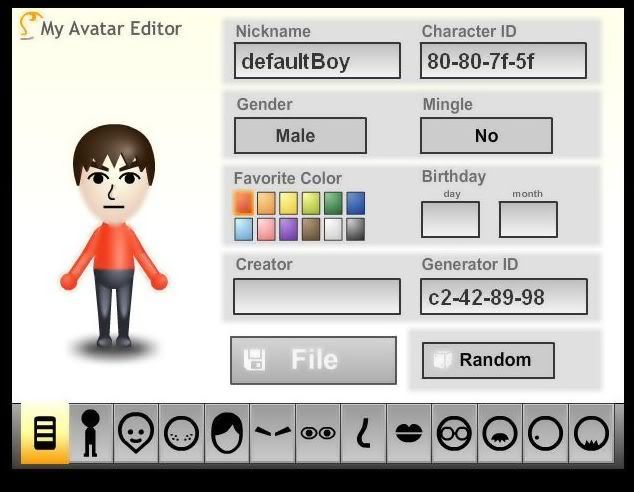This screenshot has height=492, width=634.
Task: Switch to the mouth lips tab
Action: [x=409, y=433]
